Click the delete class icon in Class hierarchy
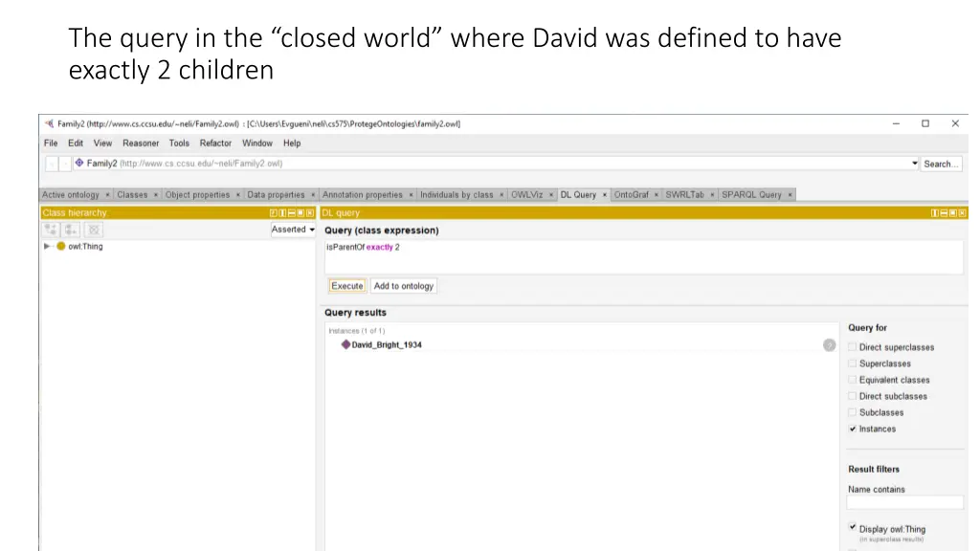 pos(94,230)
